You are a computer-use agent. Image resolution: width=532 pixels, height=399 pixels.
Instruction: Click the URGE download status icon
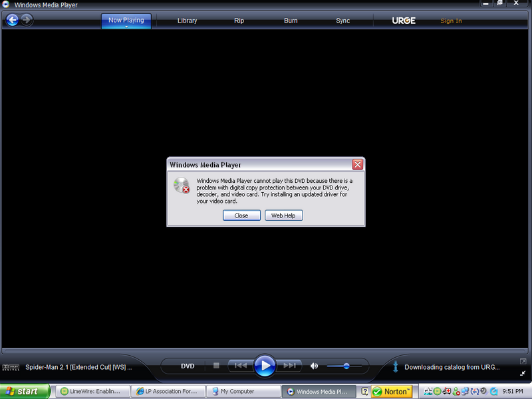click(x=395, y=367)
